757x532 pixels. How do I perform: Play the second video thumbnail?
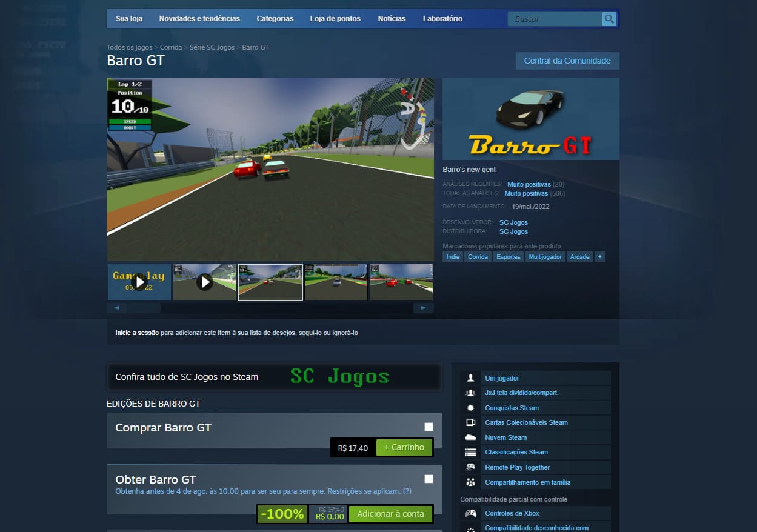pyautogui.click(x=205, y=282)
